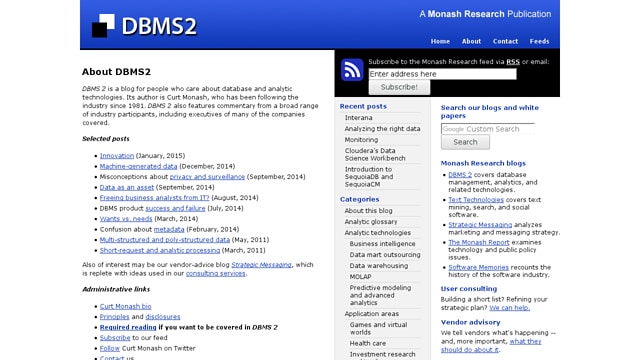
Task: Open The Monash Report link
Action: (x=479, y=242)
